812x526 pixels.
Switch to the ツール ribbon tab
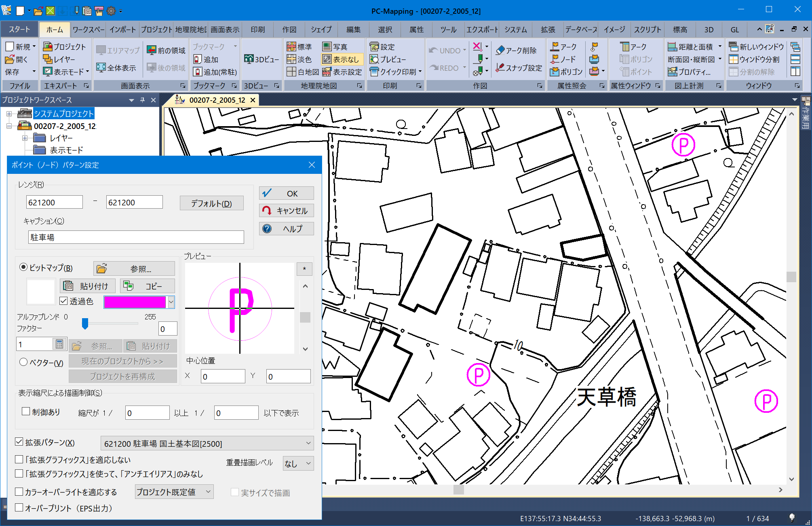tap(448, 30)
